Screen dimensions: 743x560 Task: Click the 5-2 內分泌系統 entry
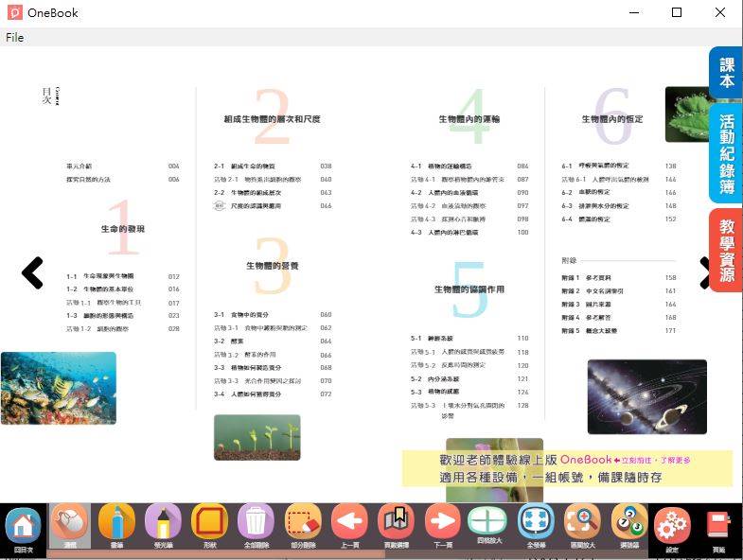469,379
